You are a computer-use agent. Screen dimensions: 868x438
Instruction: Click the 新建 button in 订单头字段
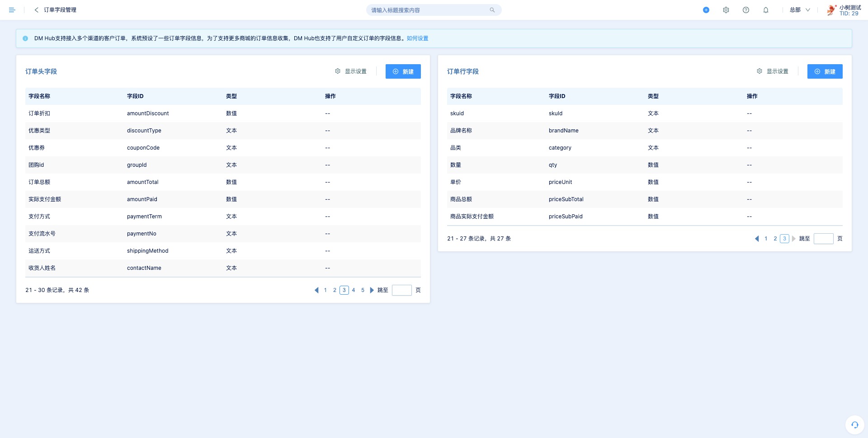(403, 71)
